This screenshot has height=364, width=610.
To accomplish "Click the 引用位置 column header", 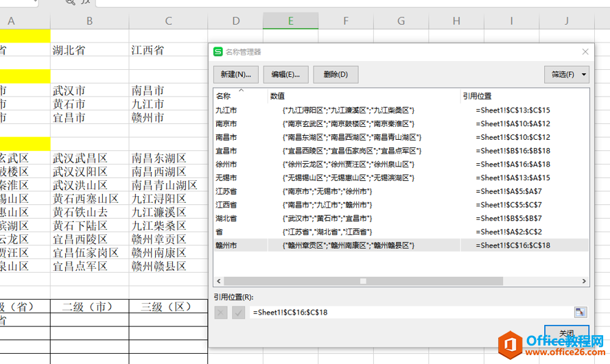I will pos(524,96).
